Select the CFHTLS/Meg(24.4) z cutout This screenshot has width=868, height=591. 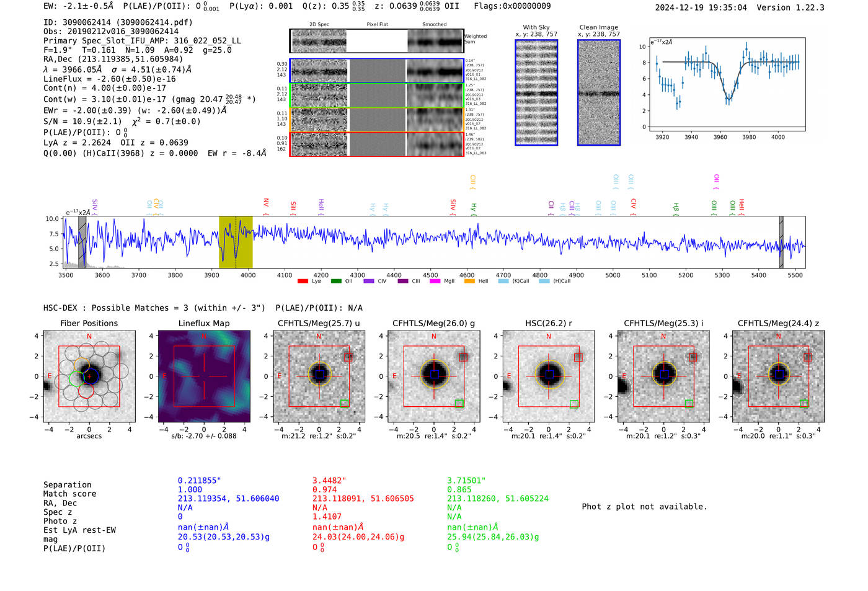coord(778,376)
